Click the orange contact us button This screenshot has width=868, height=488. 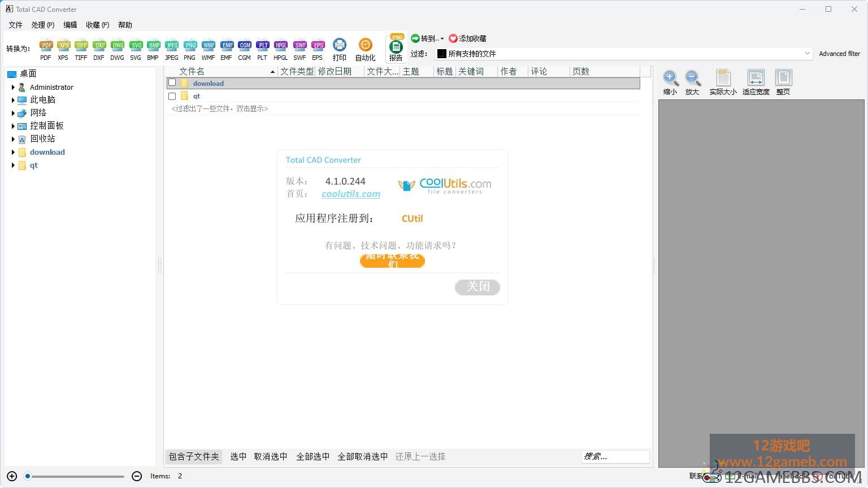point(392,260)
